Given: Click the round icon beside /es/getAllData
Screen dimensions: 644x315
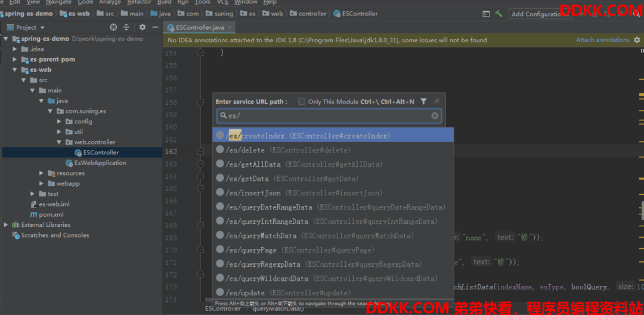Looking at the screenshot, I should (x=220, y=164).
